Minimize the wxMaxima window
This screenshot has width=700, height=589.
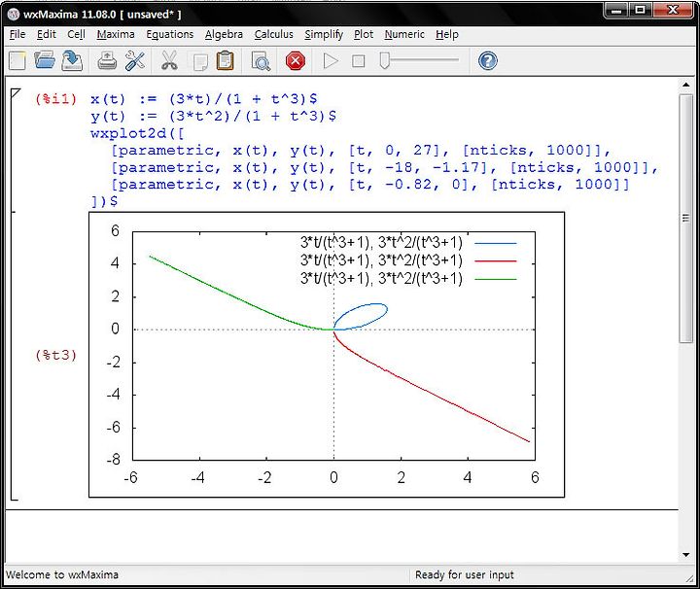[x=616, y=10]
